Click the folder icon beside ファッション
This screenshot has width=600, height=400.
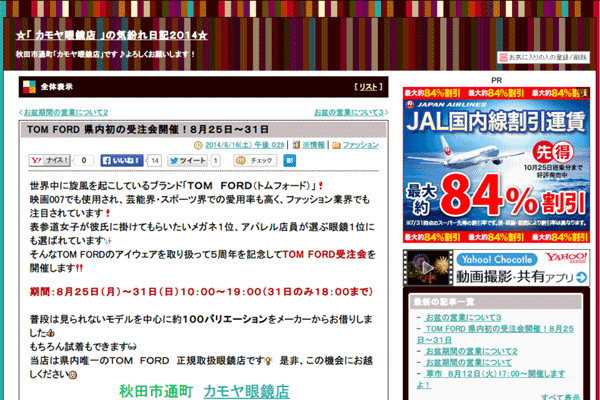click(336, 145)
